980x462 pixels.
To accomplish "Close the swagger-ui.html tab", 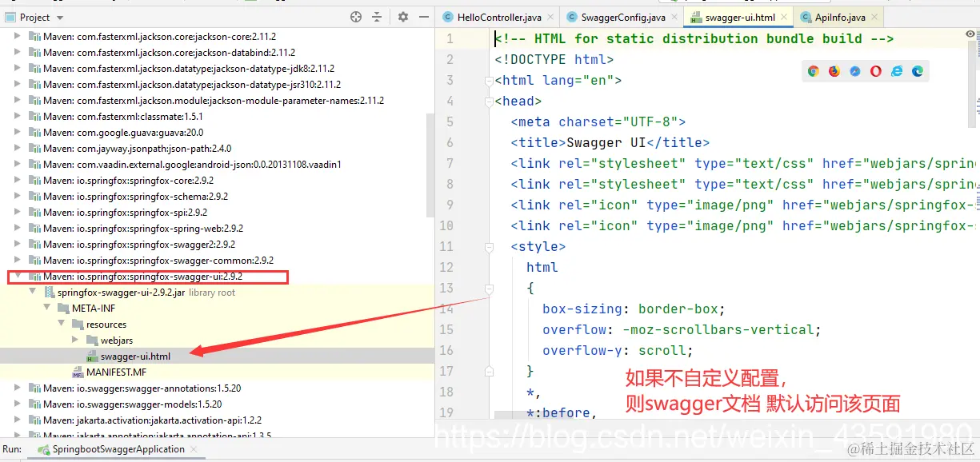I will (x=783, y=18).
